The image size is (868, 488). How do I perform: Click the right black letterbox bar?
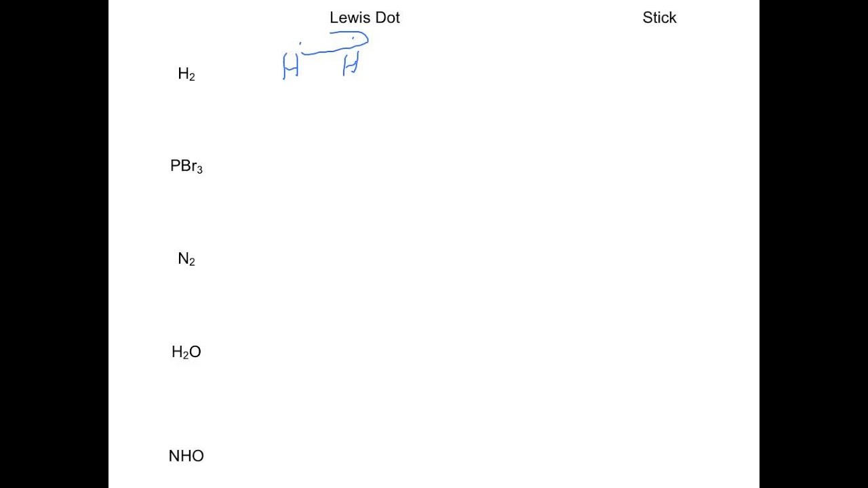point(814,244)
